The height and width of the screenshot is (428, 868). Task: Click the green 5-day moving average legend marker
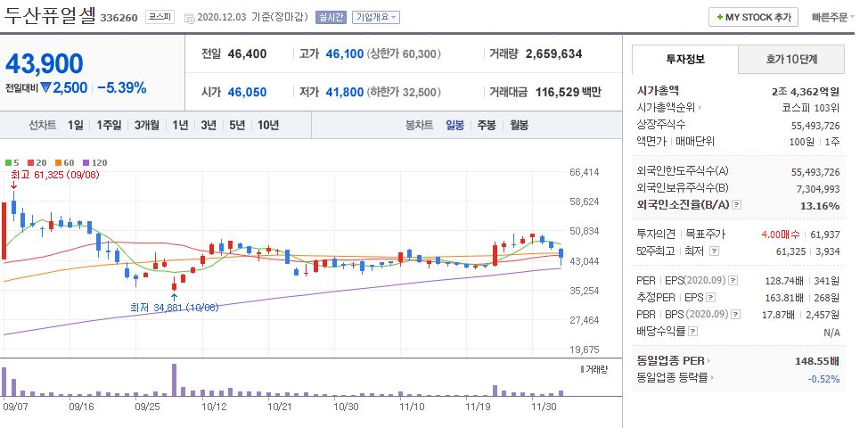[x=7, y=163]
